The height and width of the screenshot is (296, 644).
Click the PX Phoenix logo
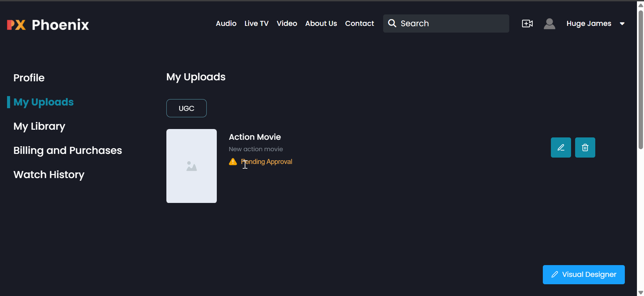pyautogui.click(x=48, y=25)
